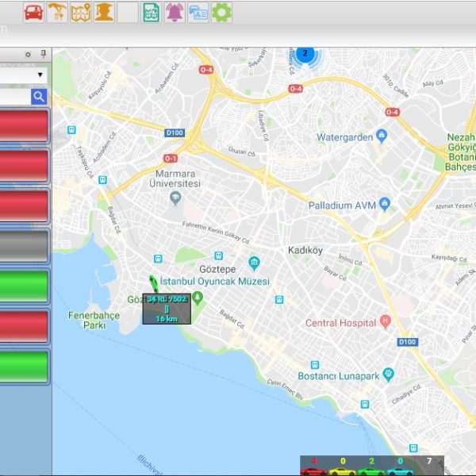Open the red car vehicles toolbar icon

(x=33, y=13)
